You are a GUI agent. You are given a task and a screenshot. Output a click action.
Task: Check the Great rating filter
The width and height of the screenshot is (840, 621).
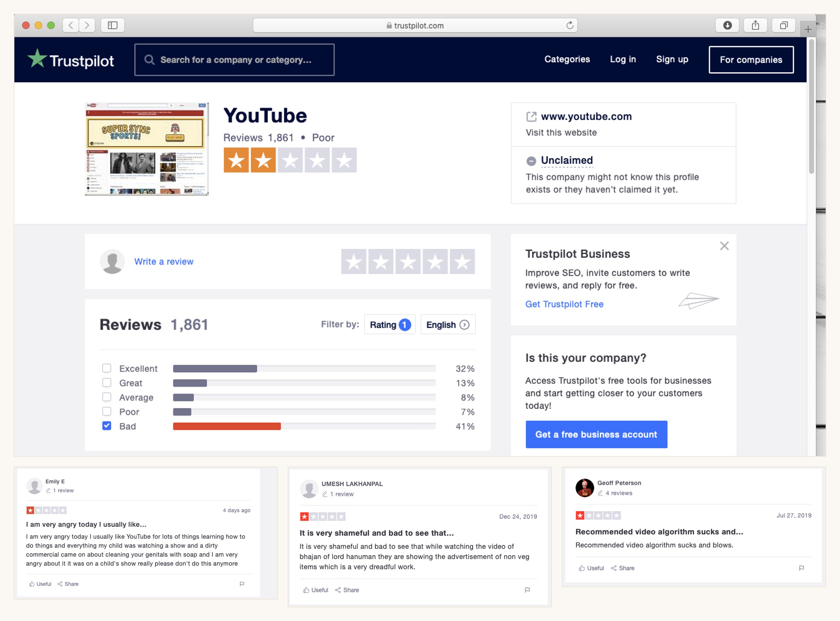107,382
